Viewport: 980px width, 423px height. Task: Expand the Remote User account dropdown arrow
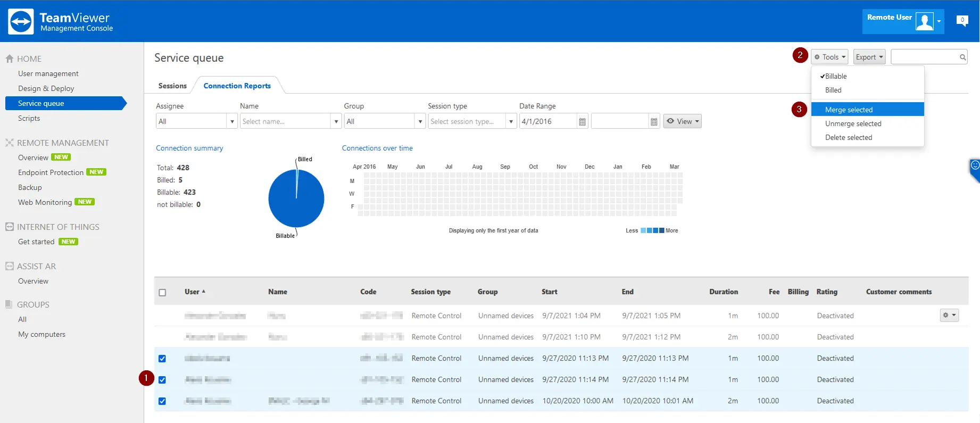click(x=939, y=21)
